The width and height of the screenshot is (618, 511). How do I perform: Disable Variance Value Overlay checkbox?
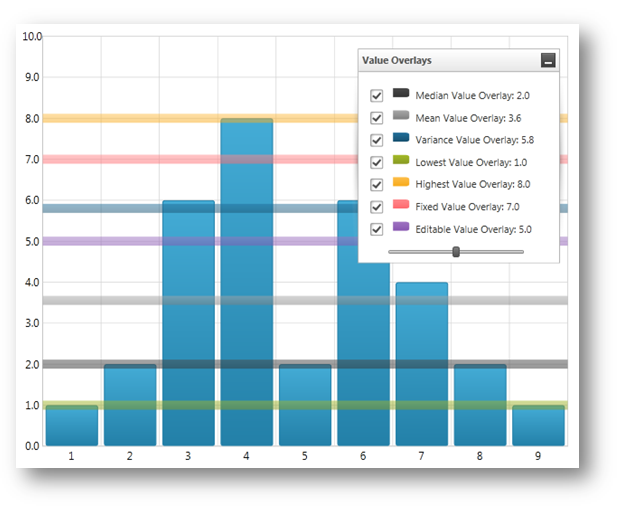tap(377, 140)
